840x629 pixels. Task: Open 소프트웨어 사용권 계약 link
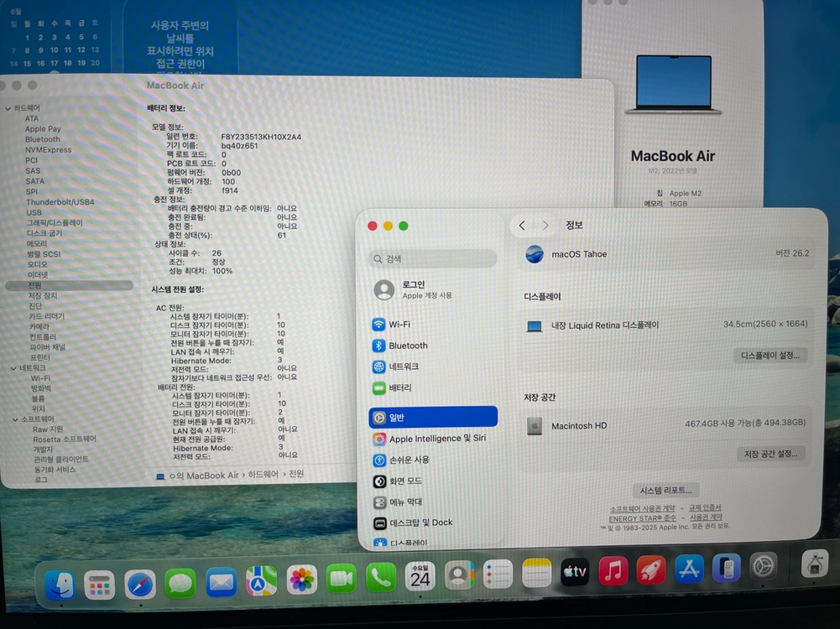pyautogui.click(x=642, y=508)
